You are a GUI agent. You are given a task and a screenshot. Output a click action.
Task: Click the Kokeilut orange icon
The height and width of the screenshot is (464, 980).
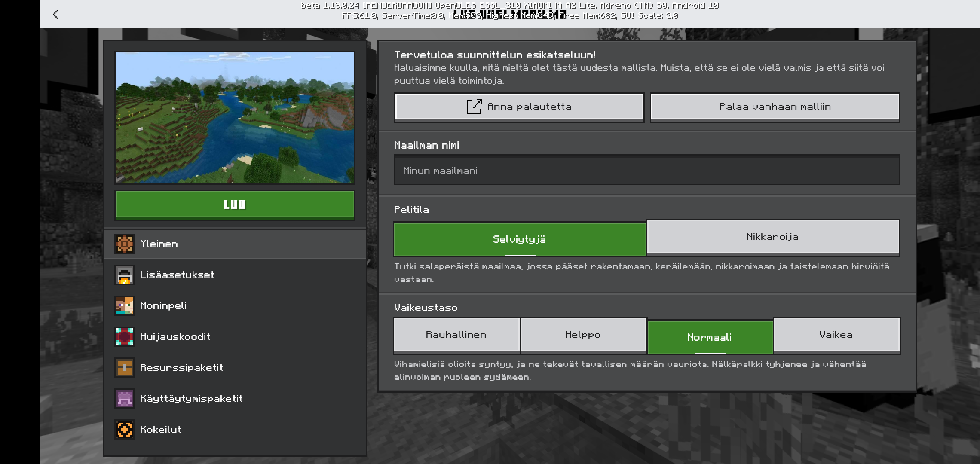[x=125, y=430]
